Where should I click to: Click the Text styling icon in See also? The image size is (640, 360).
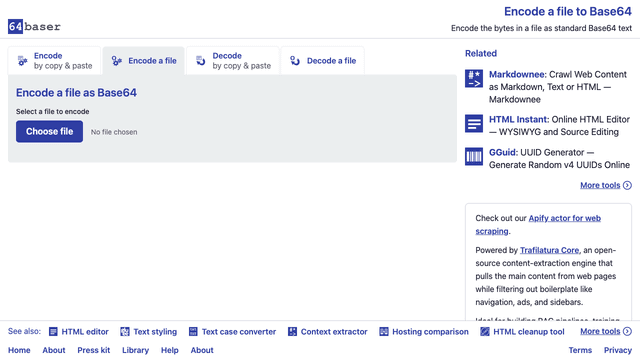(x=125, y=331)
